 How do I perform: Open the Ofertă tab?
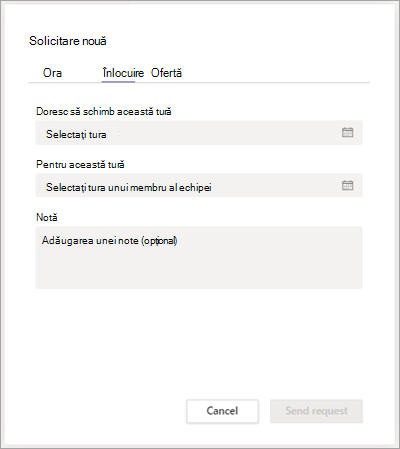(x=166, y=73)
